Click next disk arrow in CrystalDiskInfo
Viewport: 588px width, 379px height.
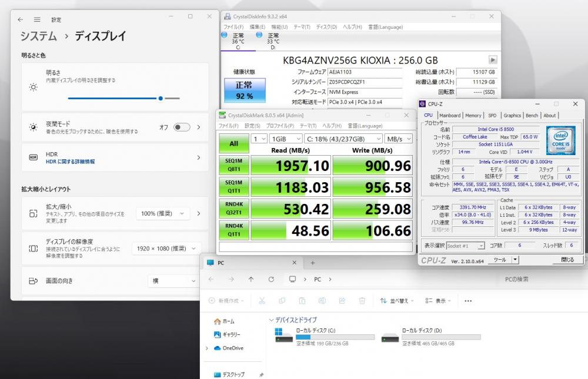pyautogui.click(x=493, y=60)
